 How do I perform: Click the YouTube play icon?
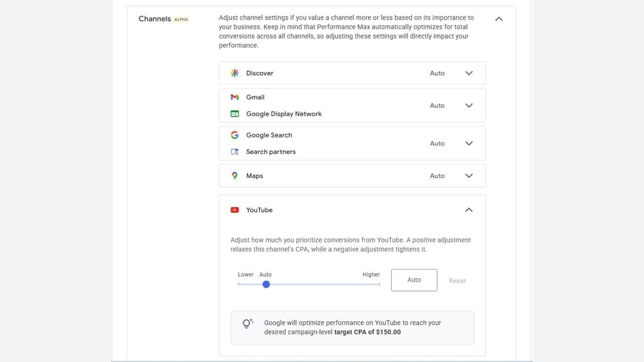pyautogui.click(x=234, y=210)
